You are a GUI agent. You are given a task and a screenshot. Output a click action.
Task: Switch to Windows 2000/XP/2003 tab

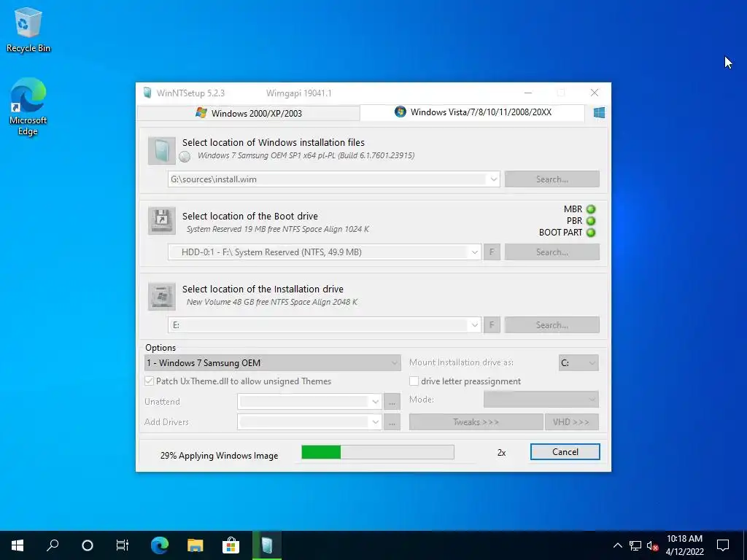pyautogui.click(x=249, y=113)
